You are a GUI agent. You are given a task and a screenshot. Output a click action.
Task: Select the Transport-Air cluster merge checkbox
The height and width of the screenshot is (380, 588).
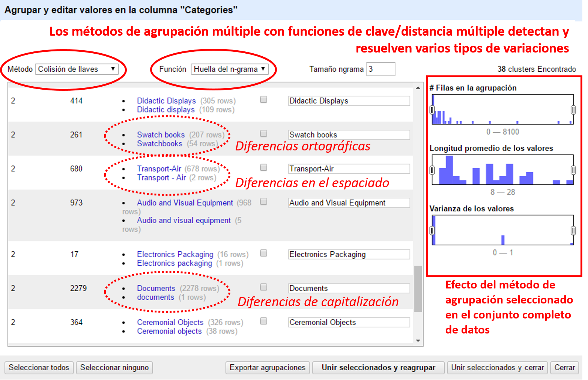(x=264, y=167)
